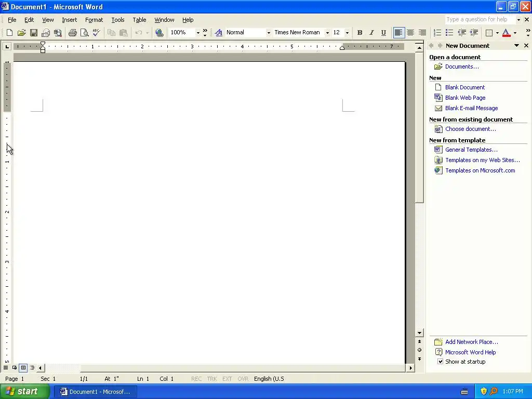Click the Select Browse Object circle
The image size is (532, 399).
click(x=419, y=350)
